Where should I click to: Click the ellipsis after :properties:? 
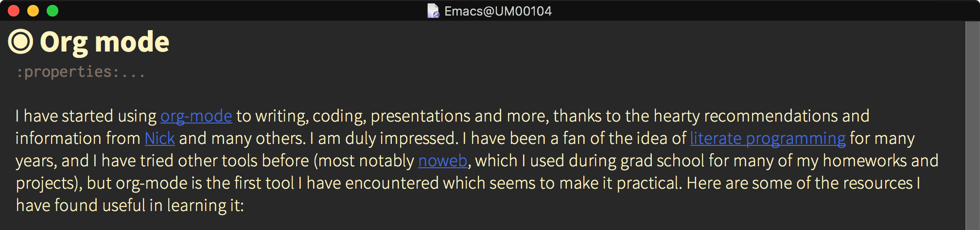pyautogui.click(x=133, y=73)
